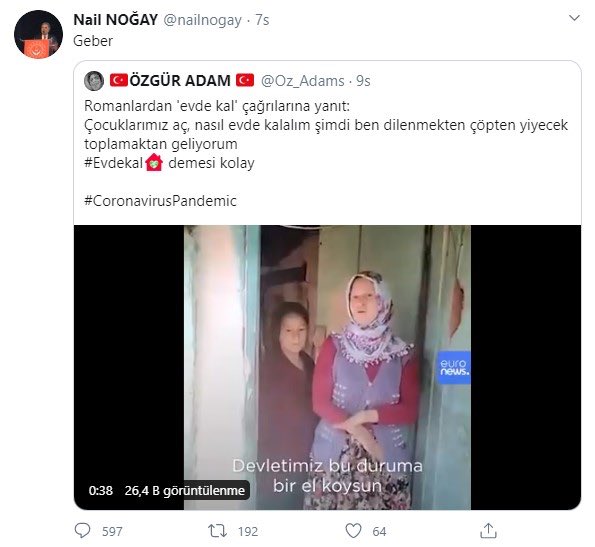595x547 pixels.
Task: Visit the @Oz_Adams handle
Action: tap(302, 81)
